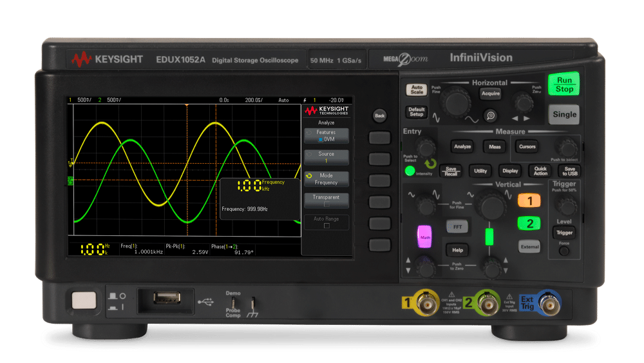Click the white power button
This screenshot has height=363, width=644.
point(84,300)
